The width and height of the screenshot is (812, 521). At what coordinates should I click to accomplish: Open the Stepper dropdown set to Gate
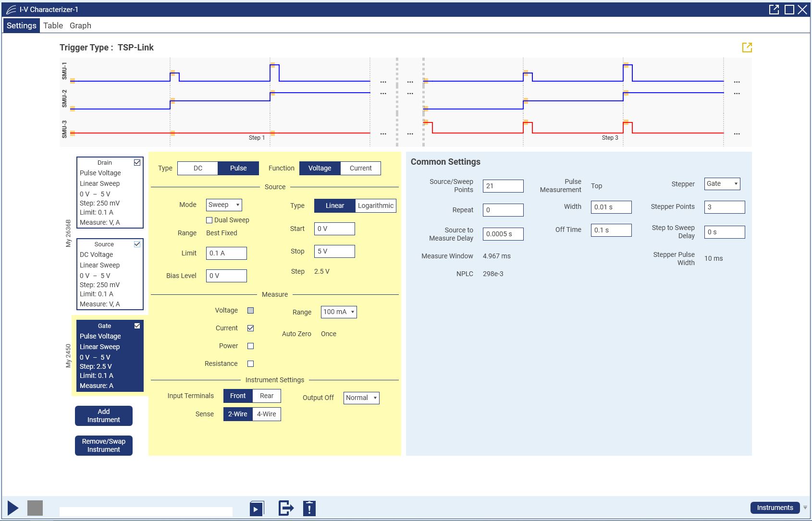tap(722, 184)
